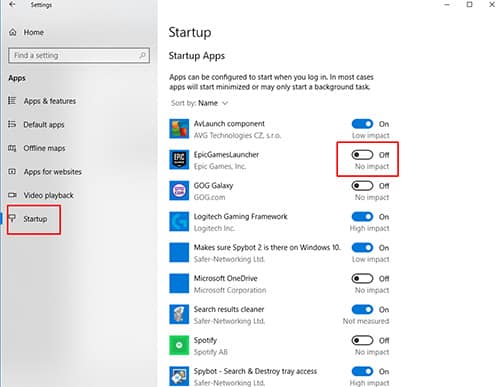
Task: Open Offline maps page
Action: point(44,148)
